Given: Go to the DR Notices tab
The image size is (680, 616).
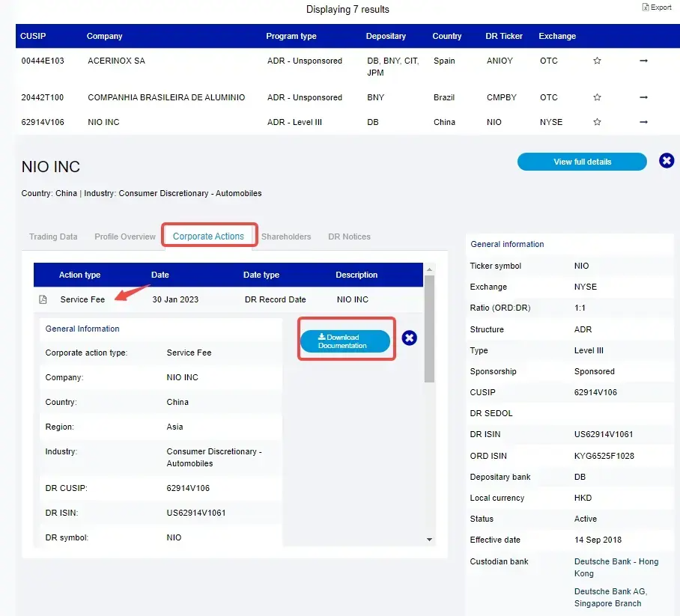Looking at the screenshot, I should 349,237.
